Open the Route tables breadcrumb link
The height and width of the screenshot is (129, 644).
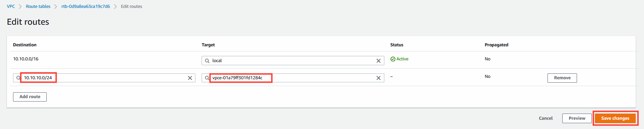(38, 7)
